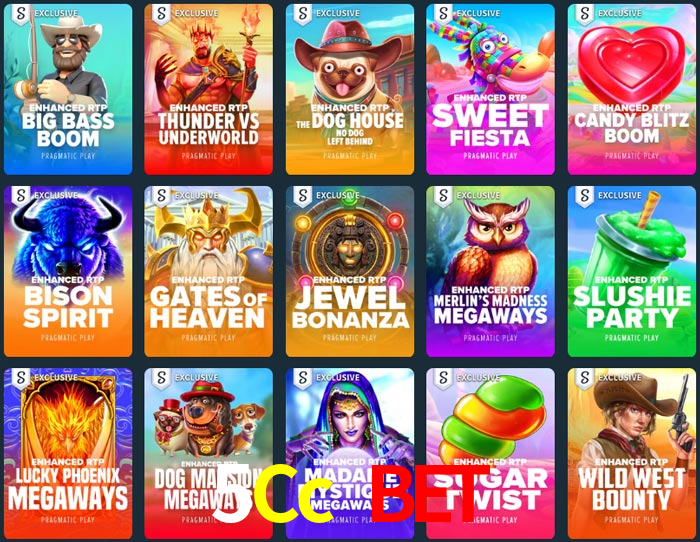Open the Gates of Heaven game card

pyautogui.click(x=208, y=271)
